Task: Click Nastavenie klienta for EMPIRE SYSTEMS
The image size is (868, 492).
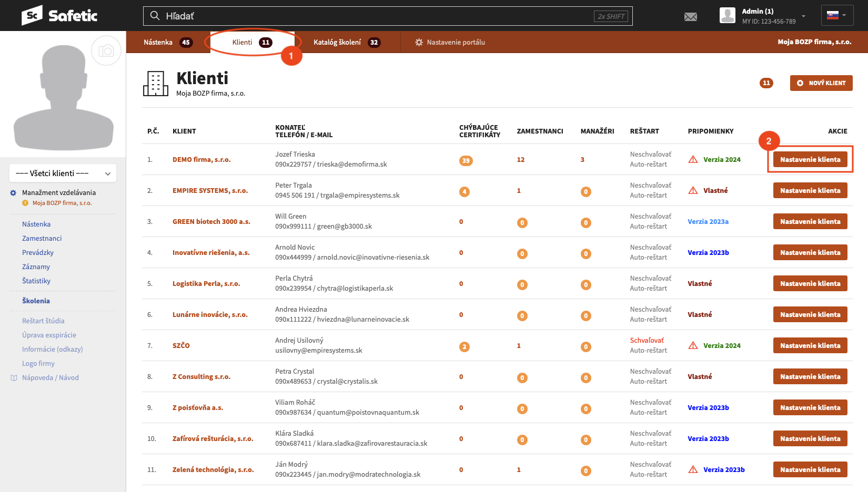Action: click(810, 190)
